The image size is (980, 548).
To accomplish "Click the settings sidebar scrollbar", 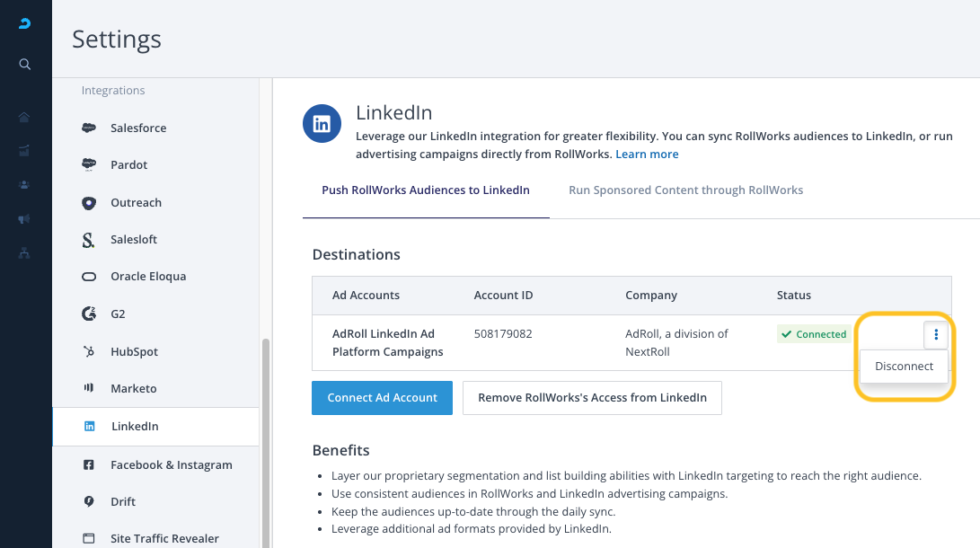I will click(x=264, y=440).
